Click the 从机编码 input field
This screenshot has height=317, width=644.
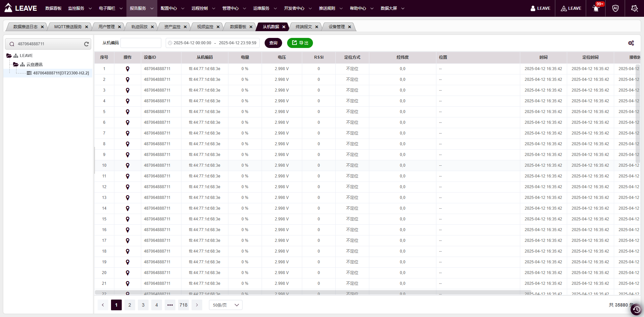point(141,43)
